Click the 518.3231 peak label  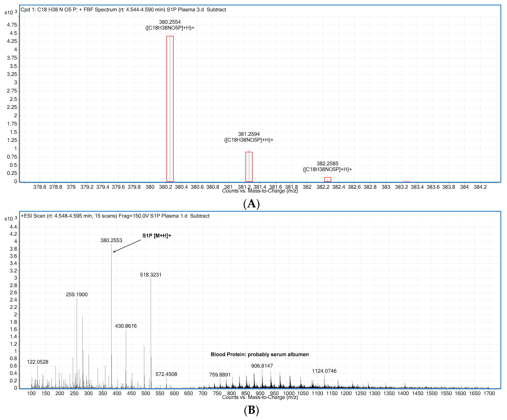pos(151,275)
